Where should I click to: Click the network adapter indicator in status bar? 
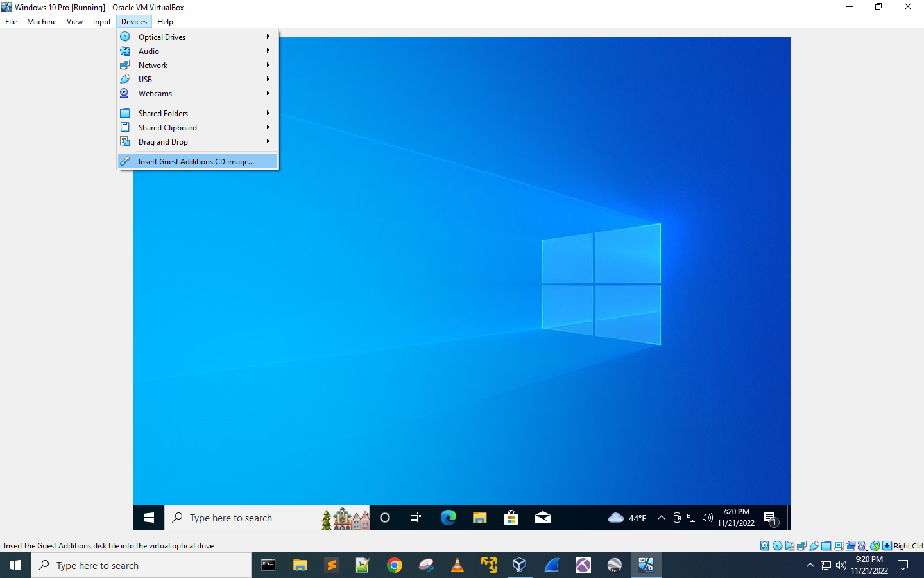point(801,546)
